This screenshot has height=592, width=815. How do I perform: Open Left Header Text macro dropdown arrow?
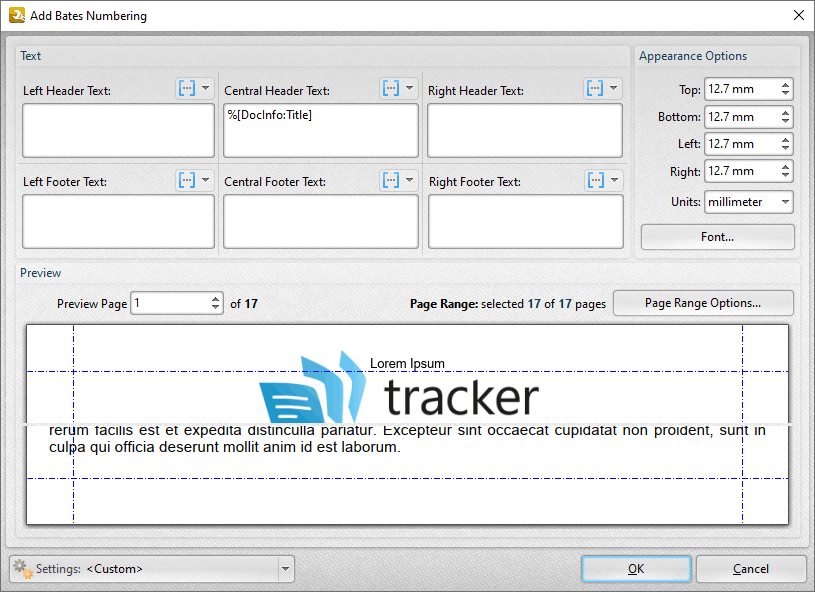(x=206, y=88)
